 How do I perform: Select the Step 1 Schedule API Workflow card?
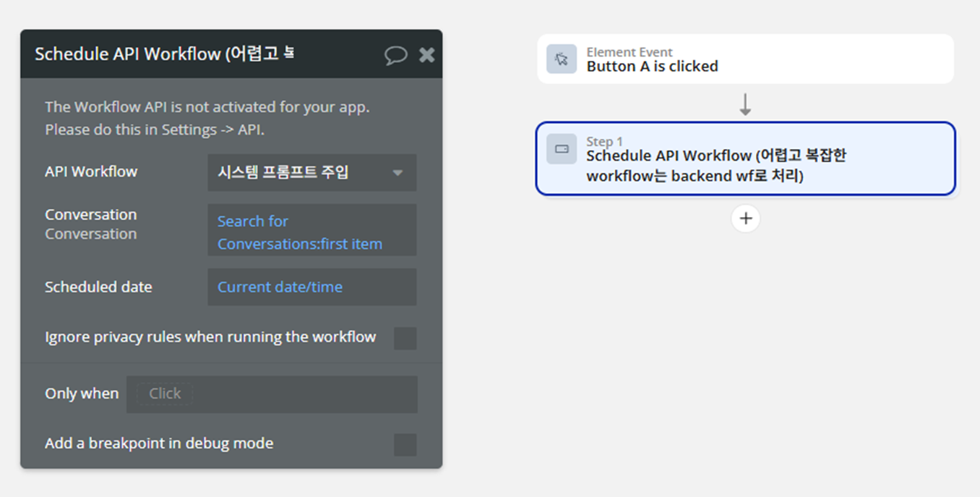click(x=745, y=158)
